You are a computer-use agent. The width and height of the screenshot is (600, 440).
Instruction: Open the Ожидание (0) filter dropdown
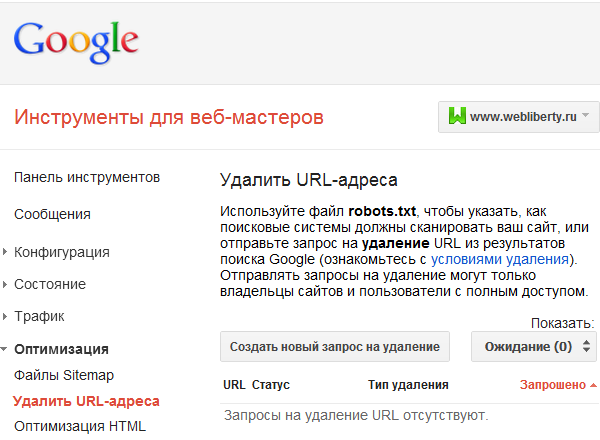(x=533, y=347)
